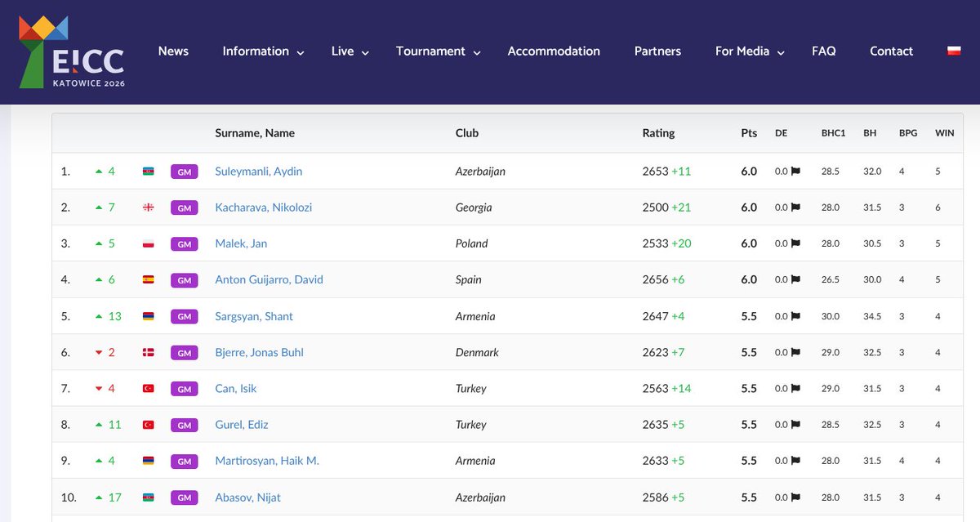This screenshot has width=980, height=522.
Task: Click flag icon in Sargsyan DE column
Action: tap(795, 316)
